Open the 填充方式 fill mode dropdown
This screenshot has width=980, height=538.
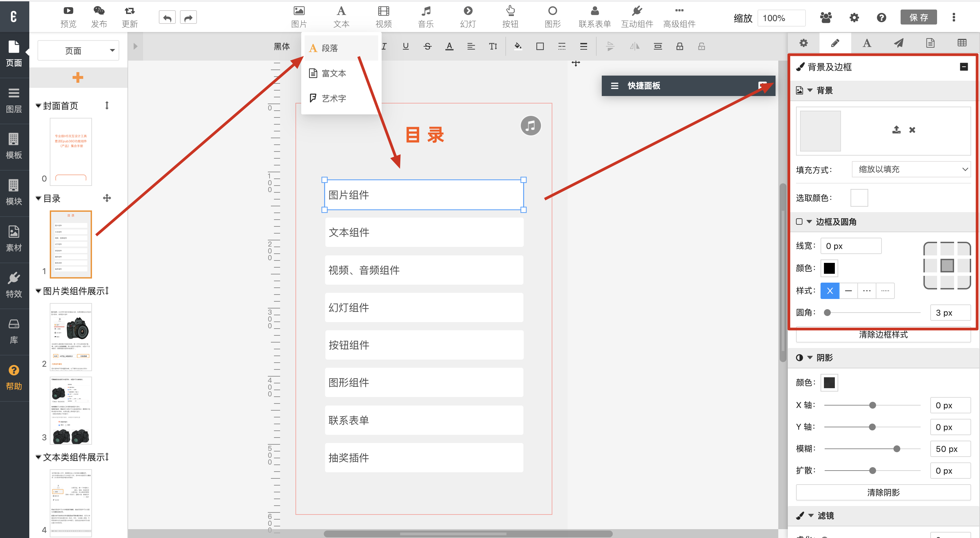pos(912,169)
